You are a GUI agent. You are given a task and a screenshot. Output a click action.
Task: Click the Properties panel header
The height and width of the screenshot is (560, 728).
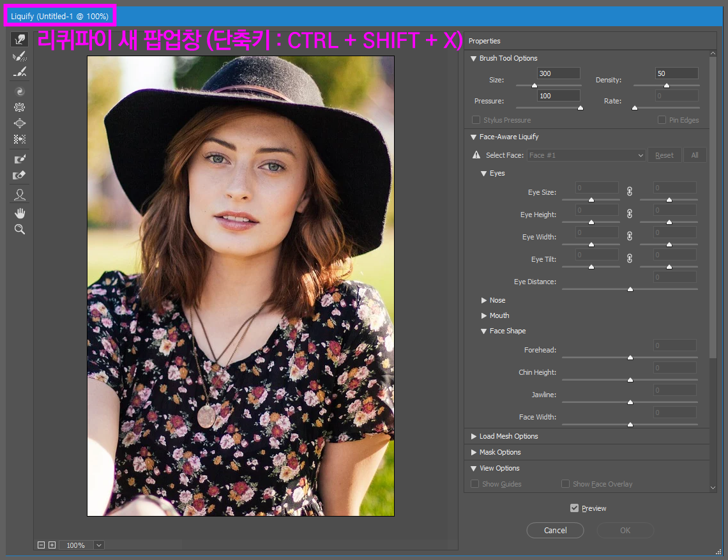(x=484, y=41)
